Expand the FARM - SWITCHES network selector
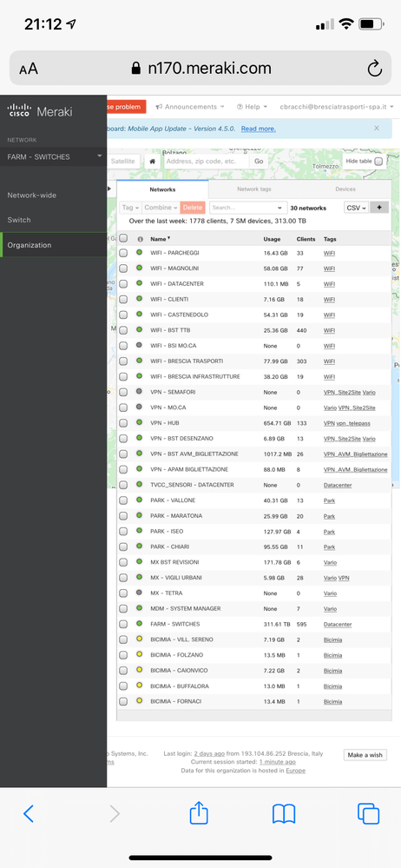 (x=54, y=156)
